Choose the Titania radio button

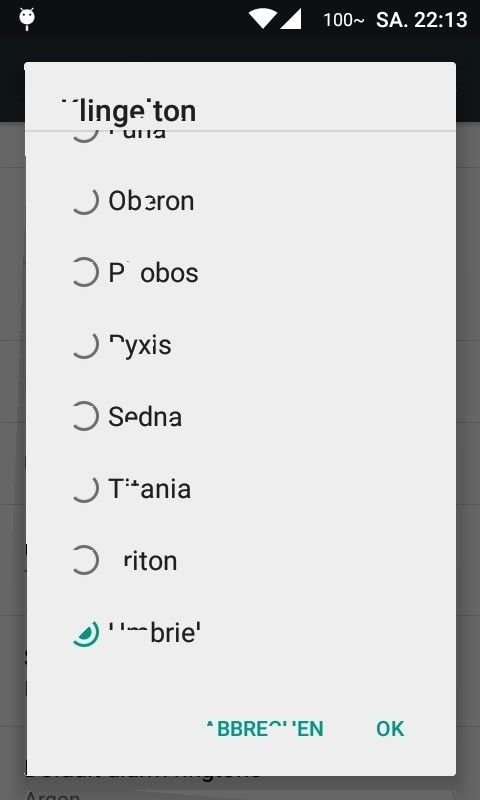tap(85, 489)
